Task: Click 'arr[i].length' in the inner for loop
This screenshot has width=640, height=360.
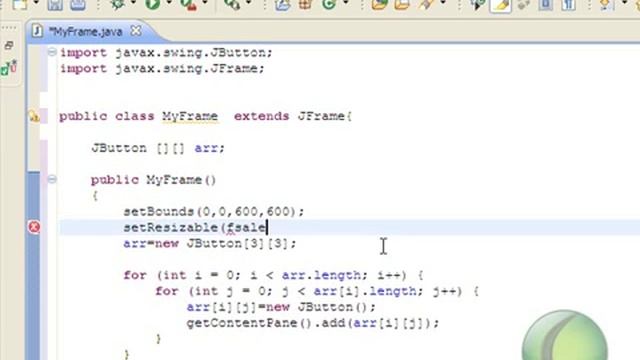Action: tap(365, 291)
